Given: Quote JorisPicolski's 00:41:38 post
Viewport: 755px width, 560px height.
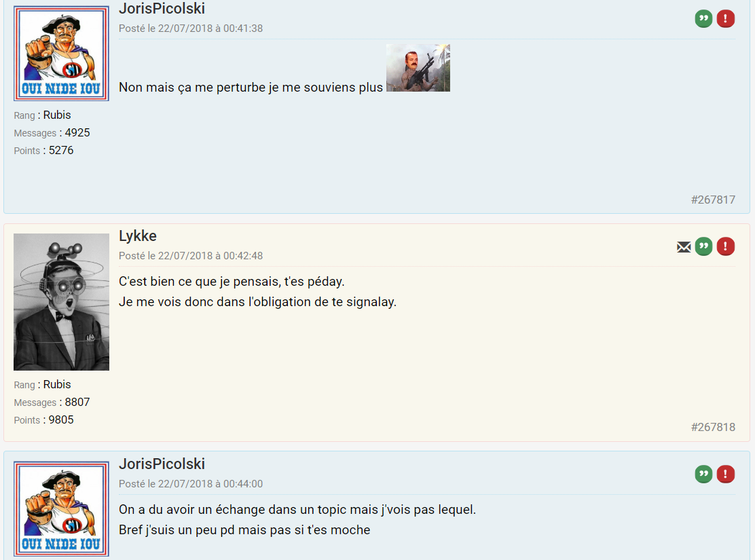Looking at the screenshot, I should coord(703,19).
